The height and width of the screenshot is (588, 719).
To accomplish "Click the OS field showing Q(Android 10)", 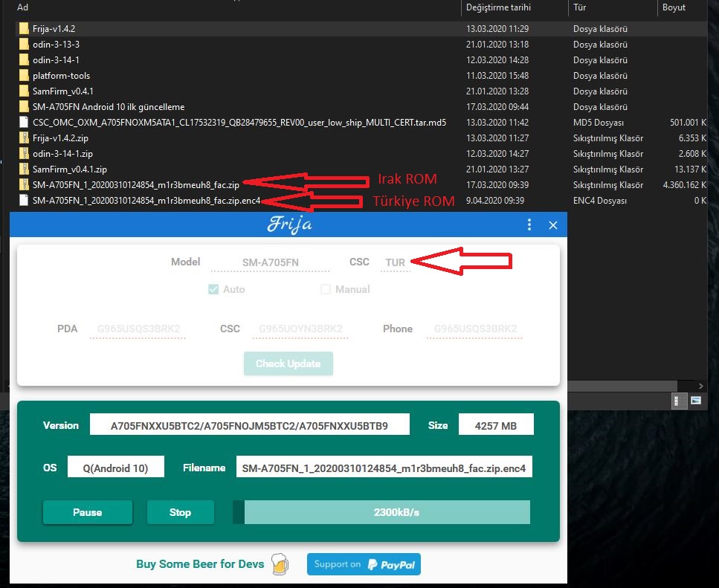I will coord(115,467).
